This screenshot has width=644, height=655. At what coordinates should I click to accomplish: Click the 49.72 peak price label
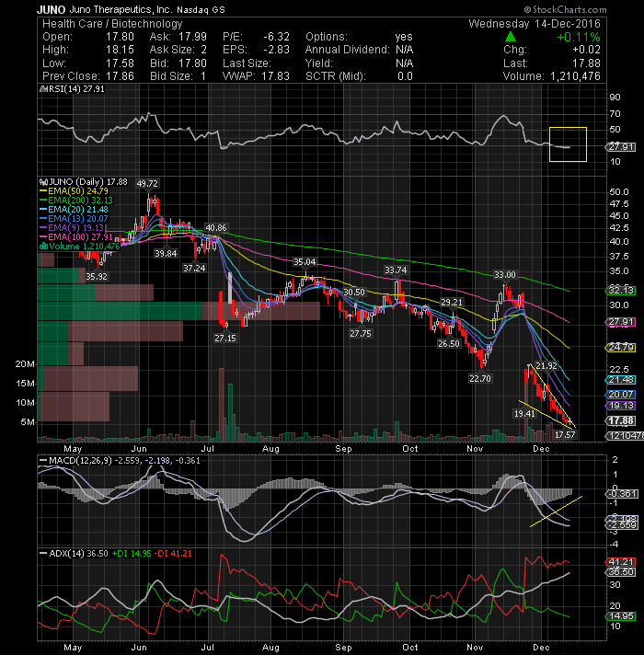click(147, 183)
